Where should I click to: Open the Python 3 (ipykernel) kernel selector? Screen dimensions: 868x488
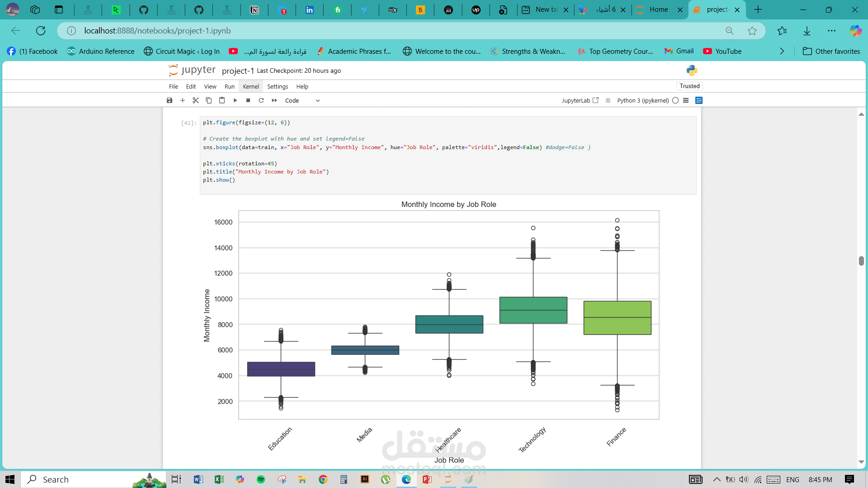tap(642, 100)
